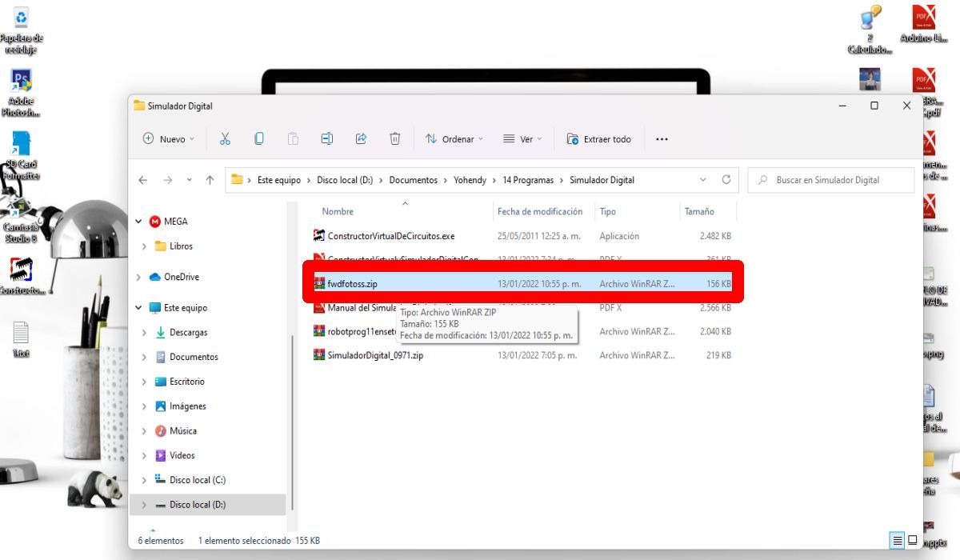Viewport: 960px width, 560px height.
Task: Select Este equipo in the address path
Action: (279, 180)
